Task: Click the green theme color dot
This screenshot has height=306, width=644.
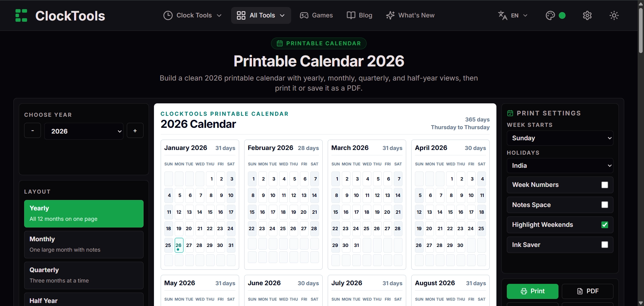Action: [562, 15]
